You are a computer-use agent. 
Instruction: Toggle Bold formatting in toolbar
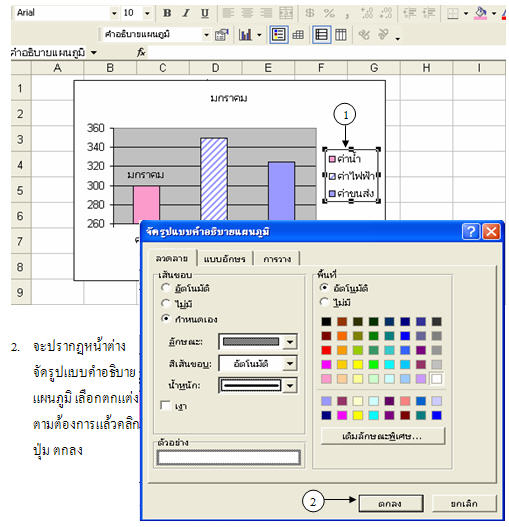pos(167,13)
